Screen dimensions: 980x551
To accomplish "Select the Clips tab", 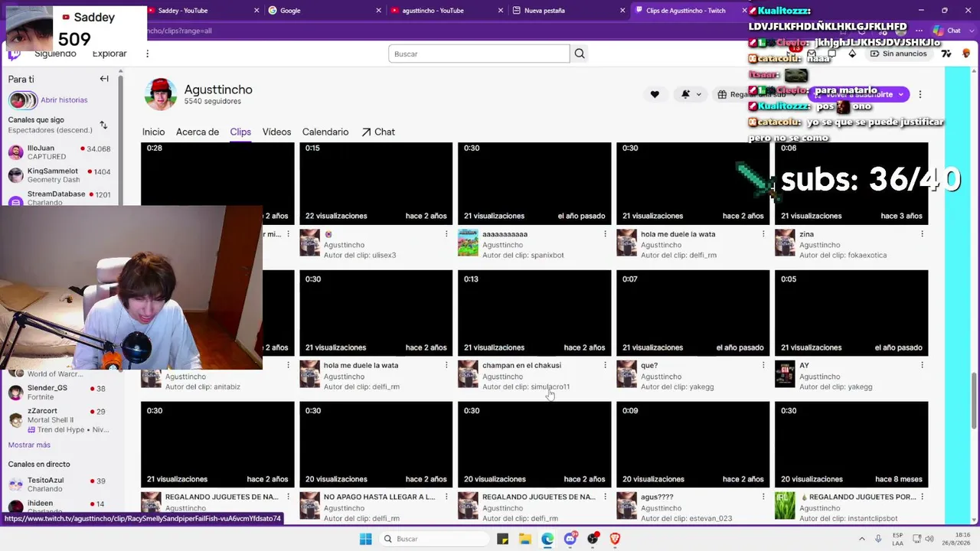I will coord(240,132).
